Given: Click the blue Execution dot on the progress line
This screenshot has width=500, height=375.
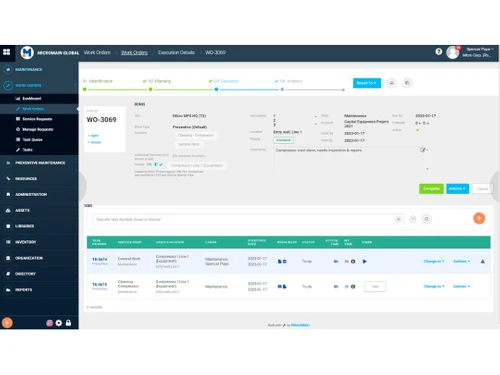Looking at the screenshot, I should 216,89.
